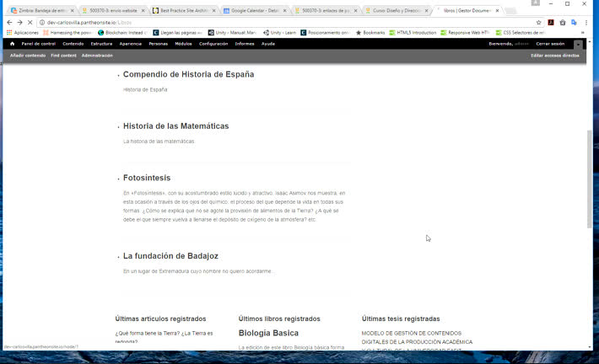Open the Módulos admin menu
The width and height of the screenshot is (599, 364).
pos(183,44)
